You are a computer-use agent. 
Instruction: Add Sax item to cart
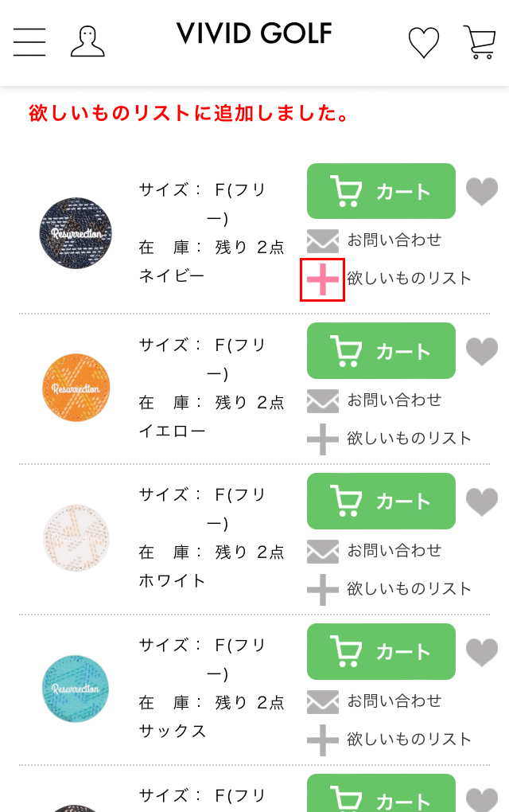(x=381, y=651)
